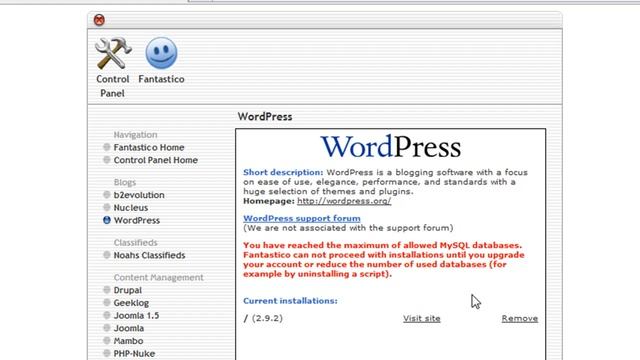Select b2evolution under Blogs
Viewport: 640px width, 360px height.
pos(139,195)
